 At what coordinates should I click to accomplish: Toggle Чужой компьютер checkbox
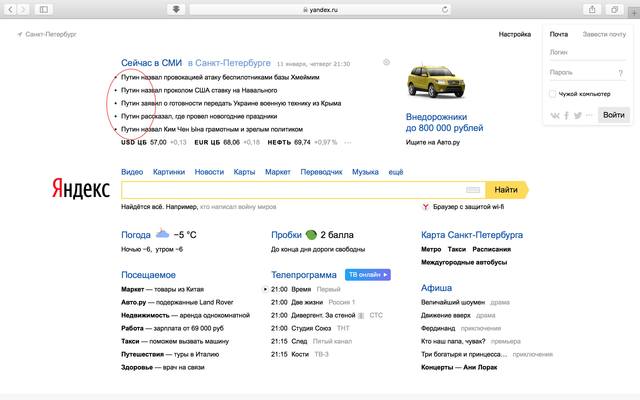[553, 94]
